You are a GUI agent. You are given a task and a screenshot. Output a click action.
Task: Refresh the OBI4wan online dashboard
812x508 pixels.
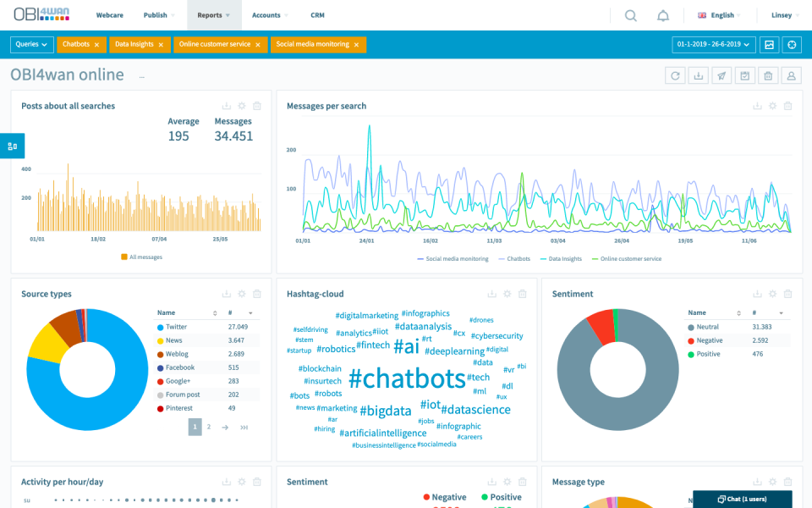tap(675, 75)
